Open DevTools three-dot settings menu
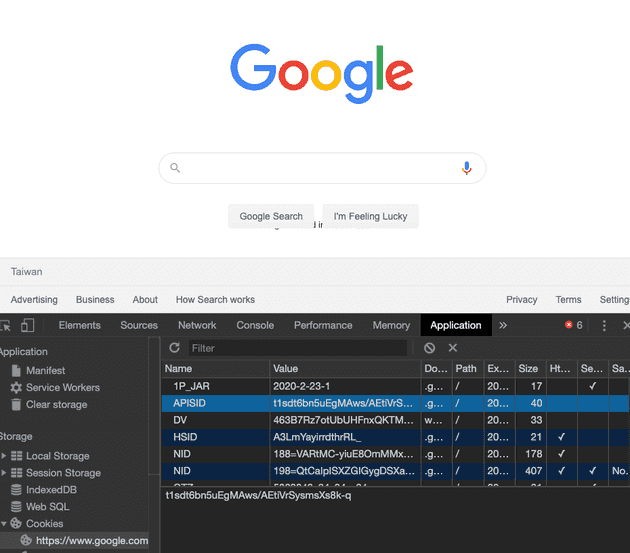Image resolution: width=630 pixels, height=553 pixels. [x=604, y=325]
